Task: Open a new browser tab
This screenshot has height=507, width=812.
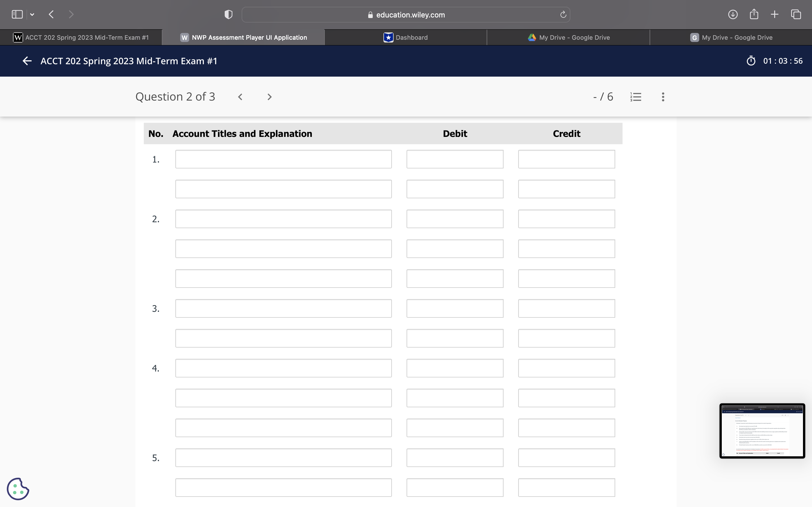Action: coord(775,14)
